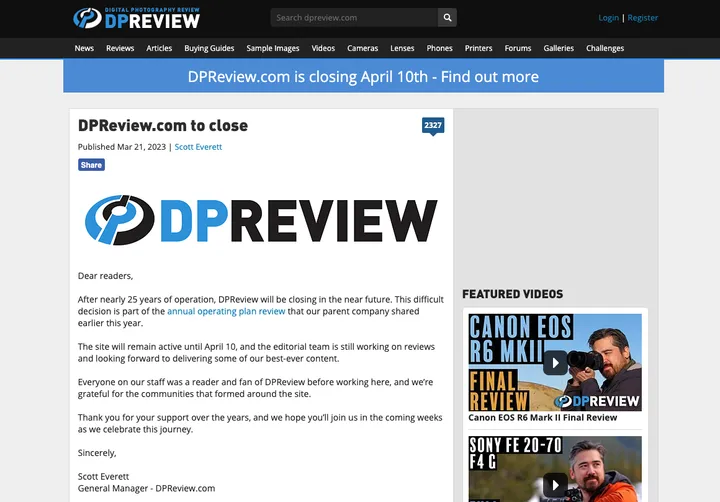Open Buying Guides in navigation
This screenshot has width=720, height=502.
(209, 48)
